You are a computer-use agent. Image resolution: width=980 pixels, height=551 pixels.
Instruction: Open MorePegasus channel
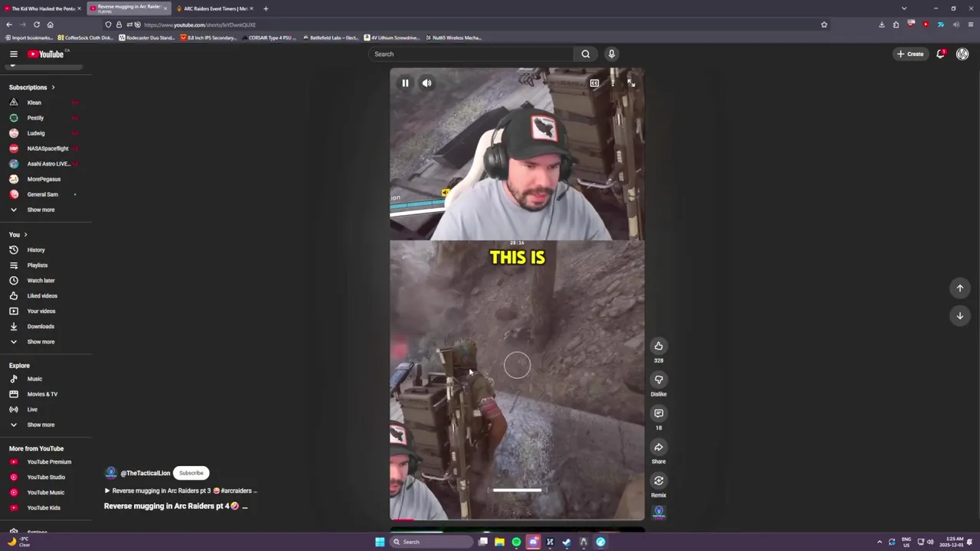point(43,179)
